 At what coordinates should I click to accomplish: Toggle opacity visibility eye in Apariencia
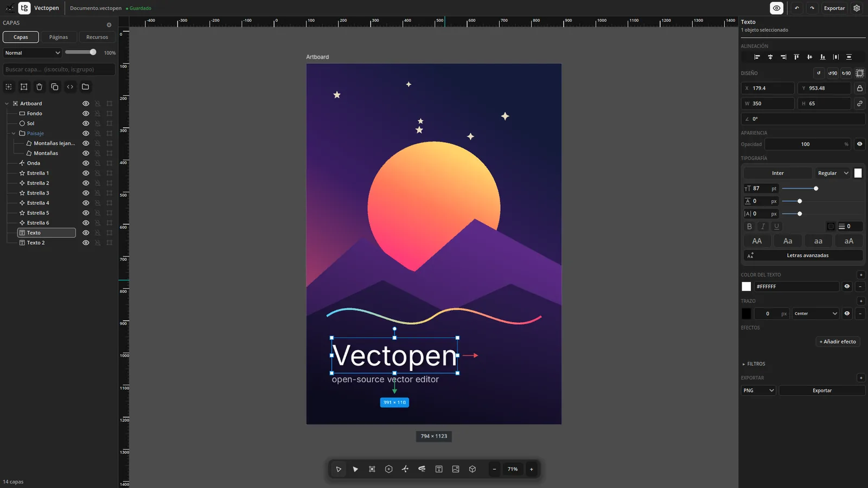859,144
